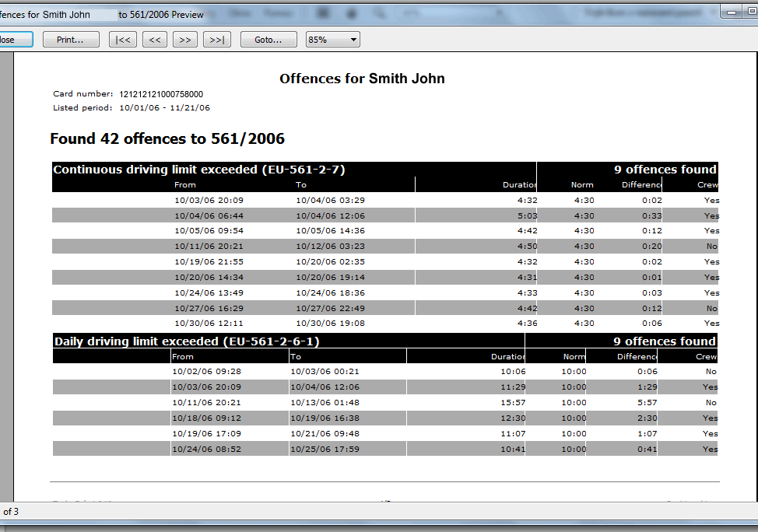Click To cell 10/25/06 17:59
Viewport: 758px width, 532px height.
[325, 449]
